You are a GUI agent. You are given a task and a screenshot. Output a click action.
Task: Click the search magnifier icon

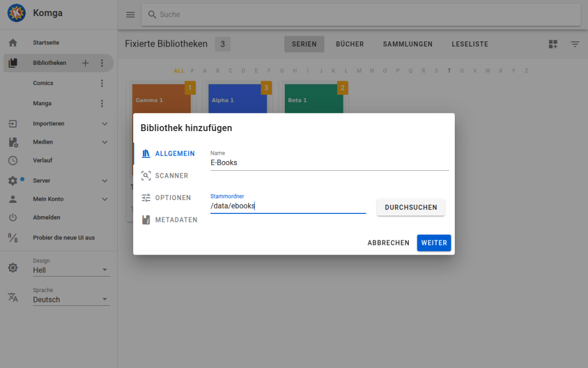tap(152, 14)
